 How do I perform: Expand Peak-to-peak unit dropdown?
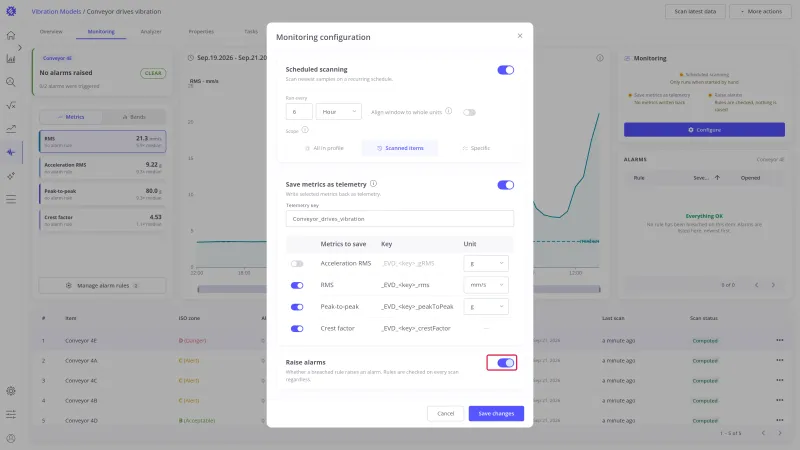tap(486, 307)
